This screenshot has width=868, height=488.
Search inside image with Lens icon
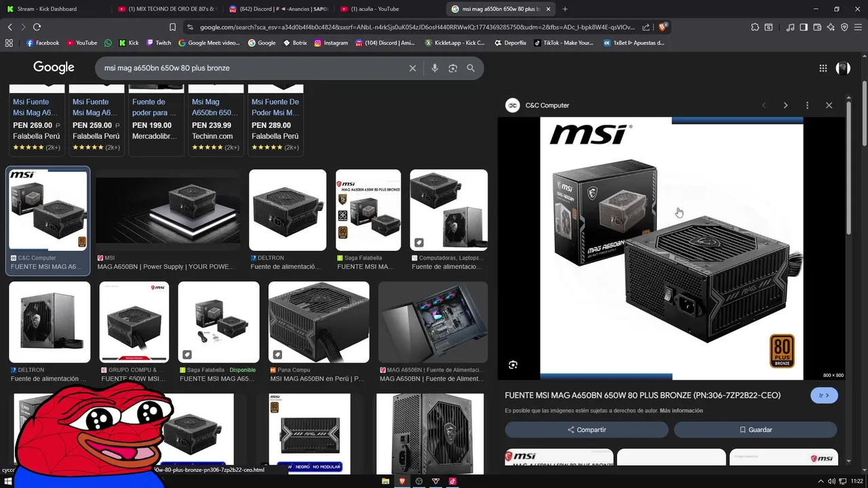click(513, 365)
